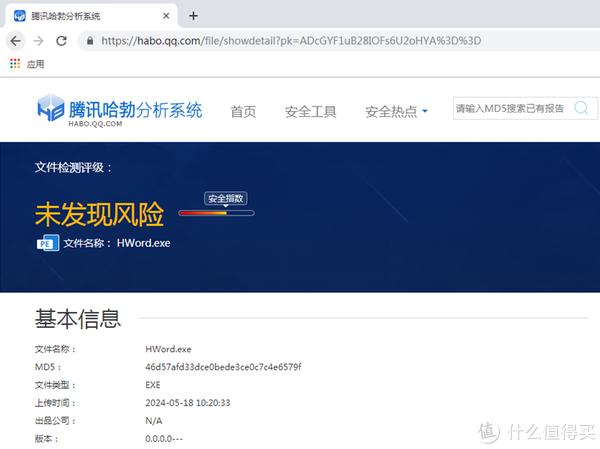Click the safety index color bar
The width and height of the screenshot is (600, 449).
click(217, 213)
